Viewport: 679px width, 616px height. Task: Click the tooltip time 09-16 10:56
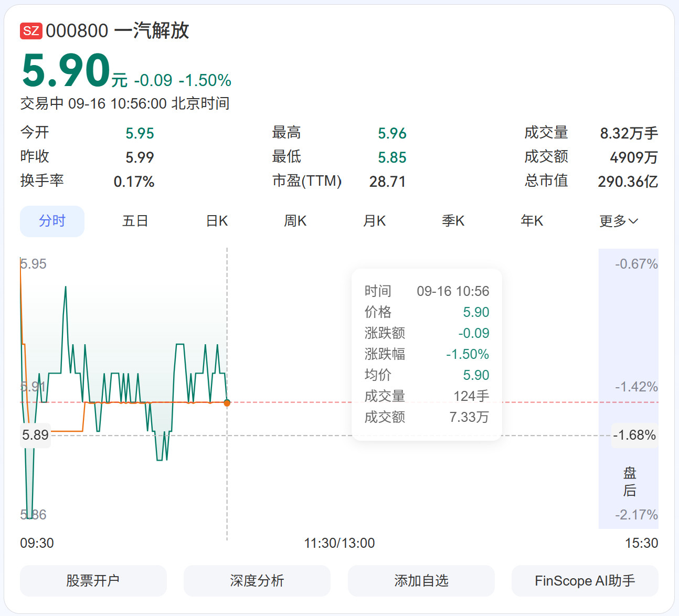point(453,291)
